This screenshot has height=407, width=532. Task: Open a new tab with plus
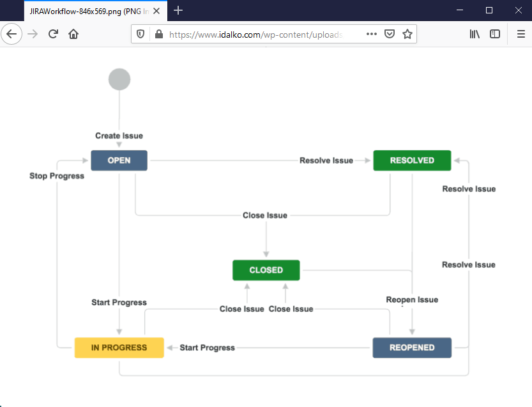178,10
